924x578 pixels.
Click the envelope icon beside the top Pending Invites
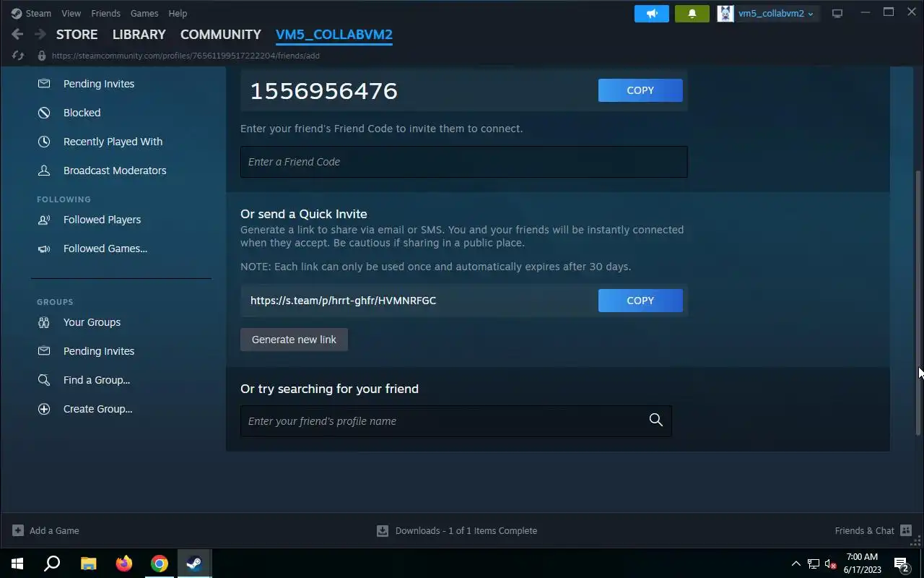[44, 84]
